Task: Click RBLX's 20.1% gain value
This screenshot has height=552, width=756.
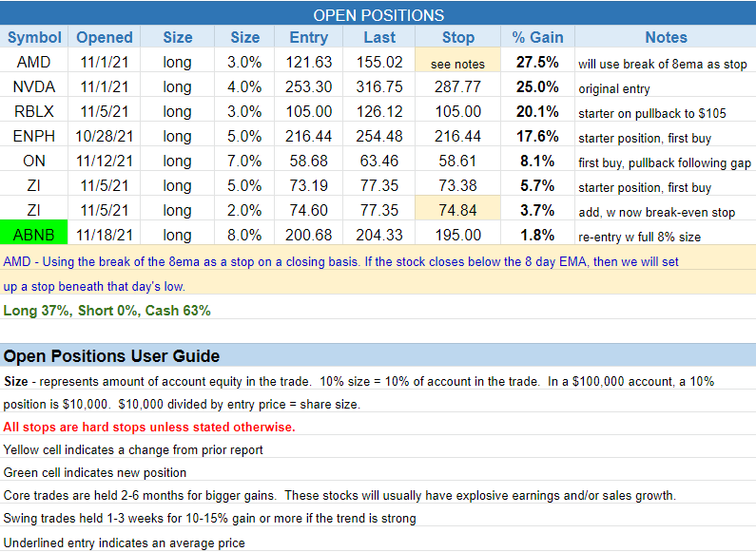Action: 537,111
